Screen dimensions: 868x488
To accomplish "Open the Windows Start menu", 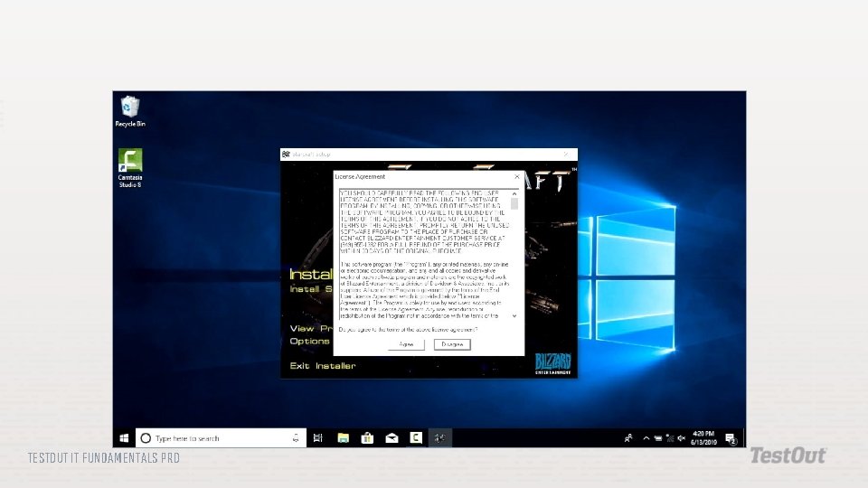I will tap(124, 438).
